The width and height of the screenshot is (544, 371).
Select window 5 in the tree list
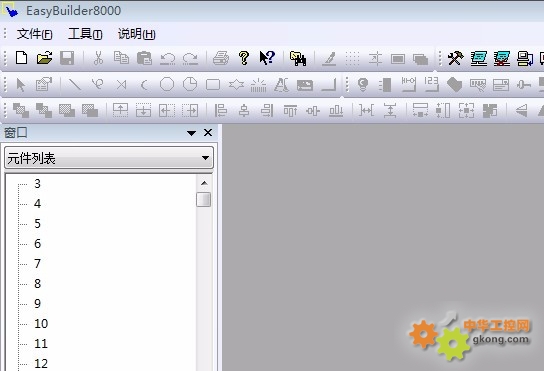[x=37, y=224]
